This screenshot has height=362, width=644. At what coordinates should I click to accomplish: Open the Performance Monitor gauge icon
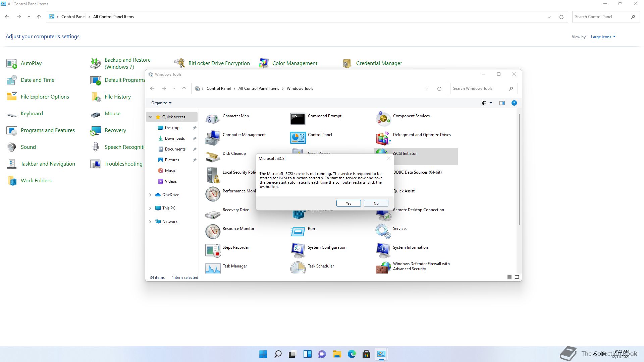213,194
